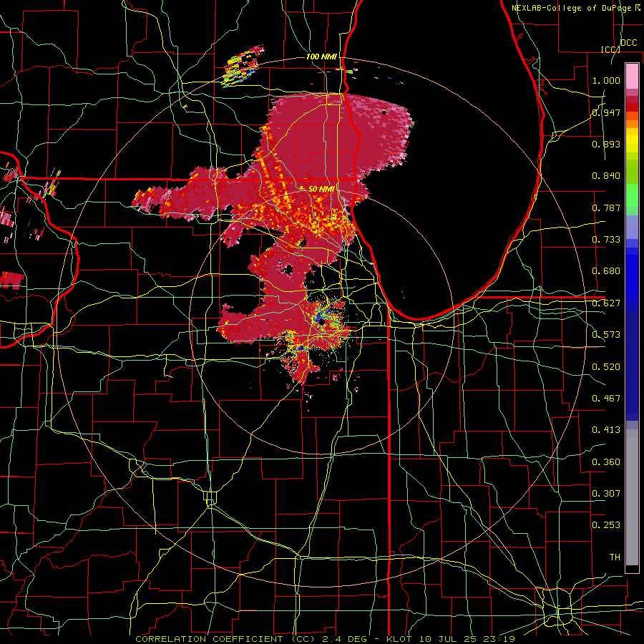Click the 0.307 scale value
Viewport: 644px width, 644px height.
click(x=606, y=494)
